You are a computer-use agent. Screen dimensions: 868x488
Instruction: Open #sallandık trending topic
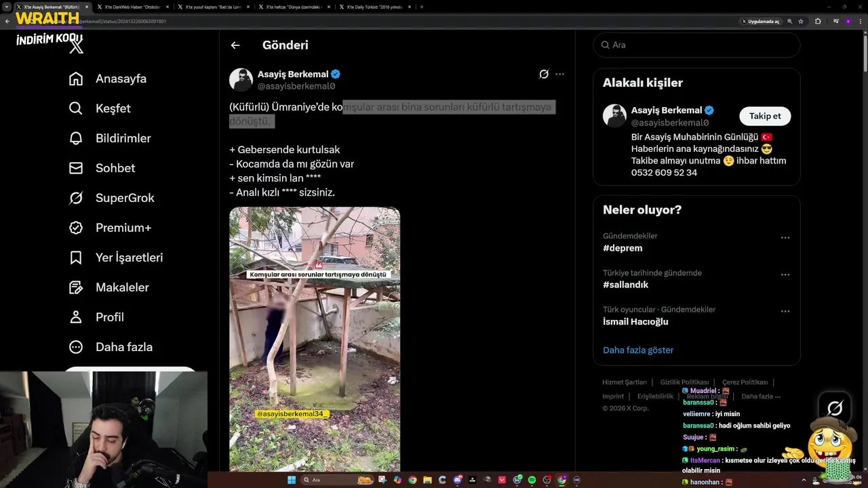tap(625, 285)
